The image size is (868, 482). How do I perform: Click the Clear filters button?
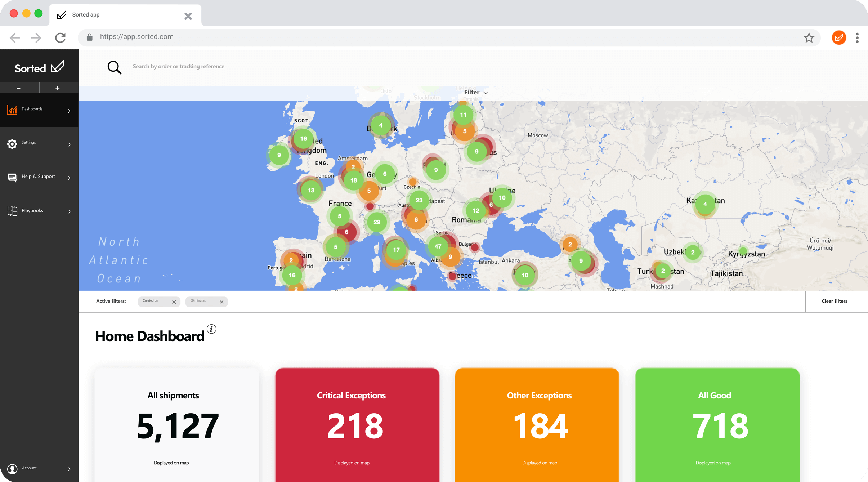[x=835, y=301]
